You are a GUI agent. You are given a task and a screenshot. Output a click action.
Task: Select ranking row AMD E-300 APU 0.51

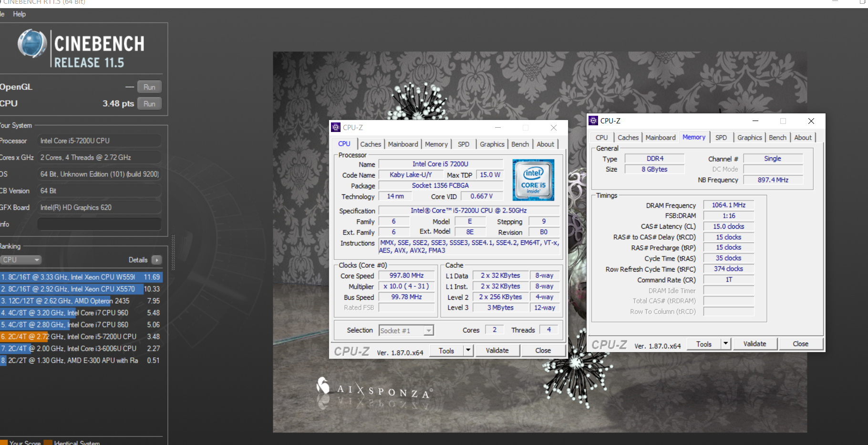[x=81, y=360]
